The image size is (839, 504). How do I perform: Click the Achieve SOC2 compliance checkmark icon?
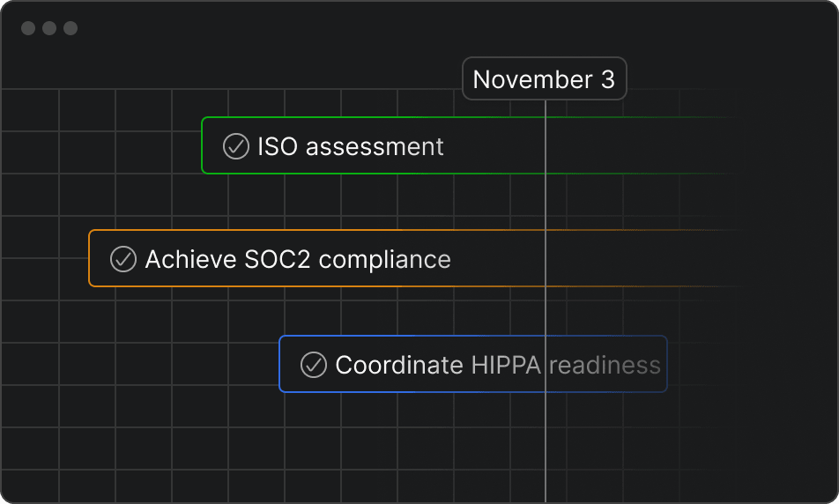click(x=123, y=259)
